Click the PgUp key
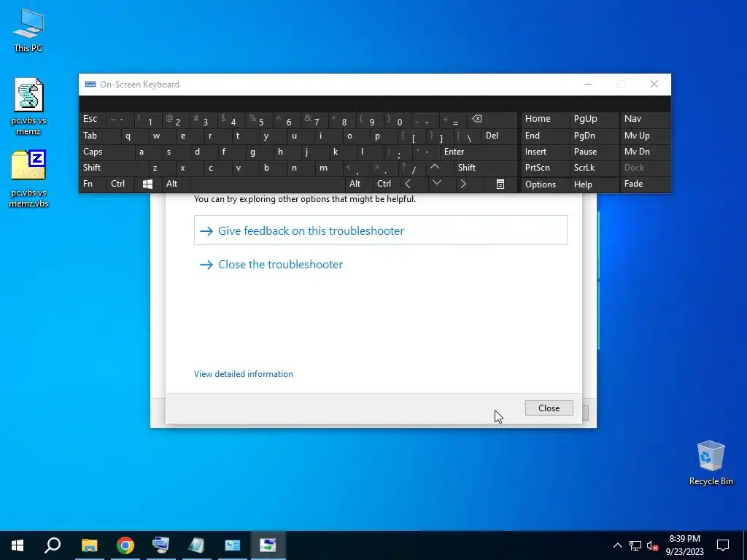This screenshot has width=747, height=560. coord(594,119)
